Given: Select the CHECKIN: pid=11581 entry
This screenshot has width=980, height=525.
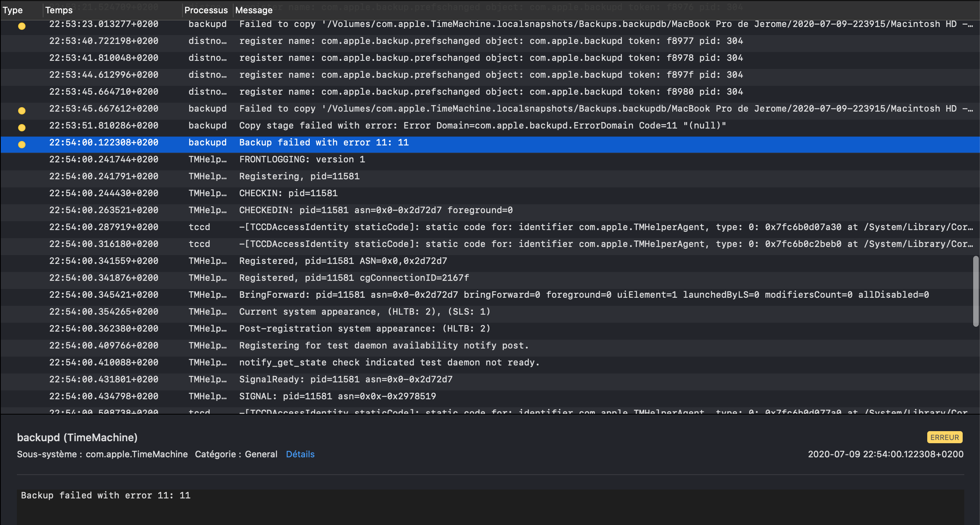Looking at the screenshot, I should (288, 193).
